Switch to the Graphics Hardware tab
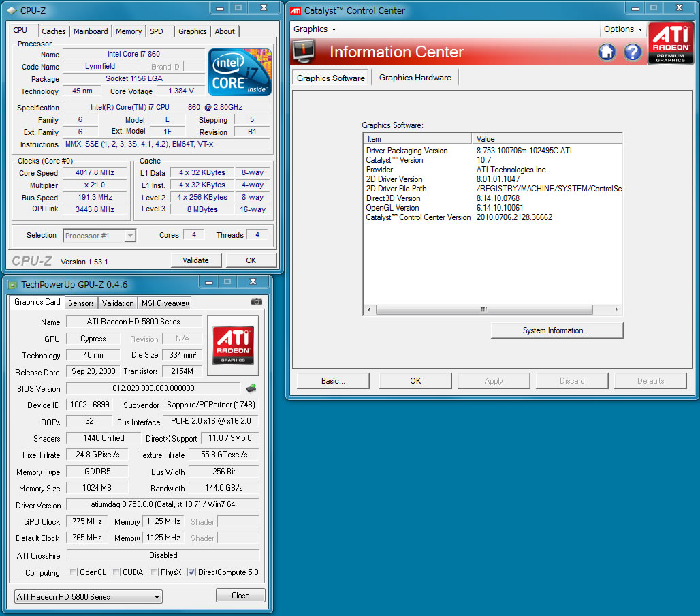 pos(415,78)
